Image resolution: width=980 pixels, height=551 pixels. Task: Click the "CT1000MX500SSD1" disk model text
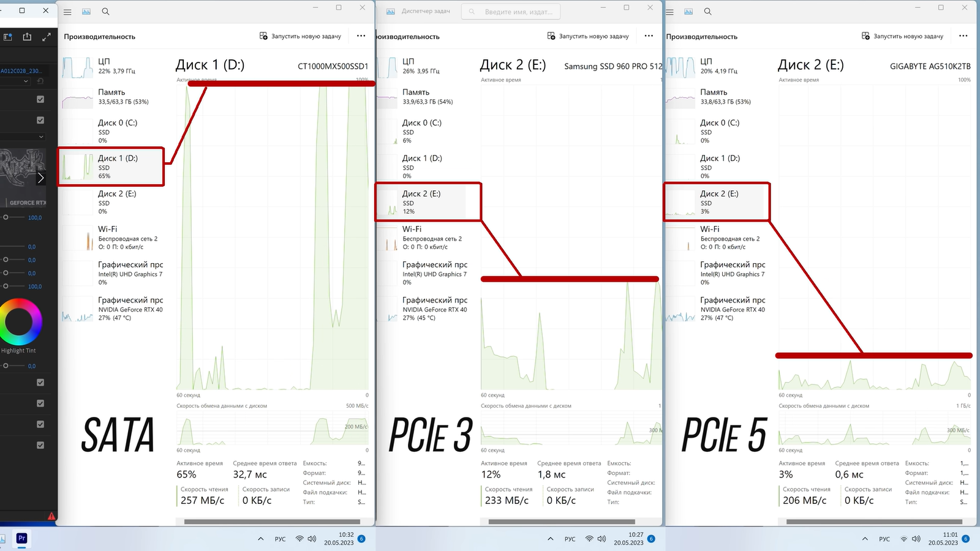333,66
